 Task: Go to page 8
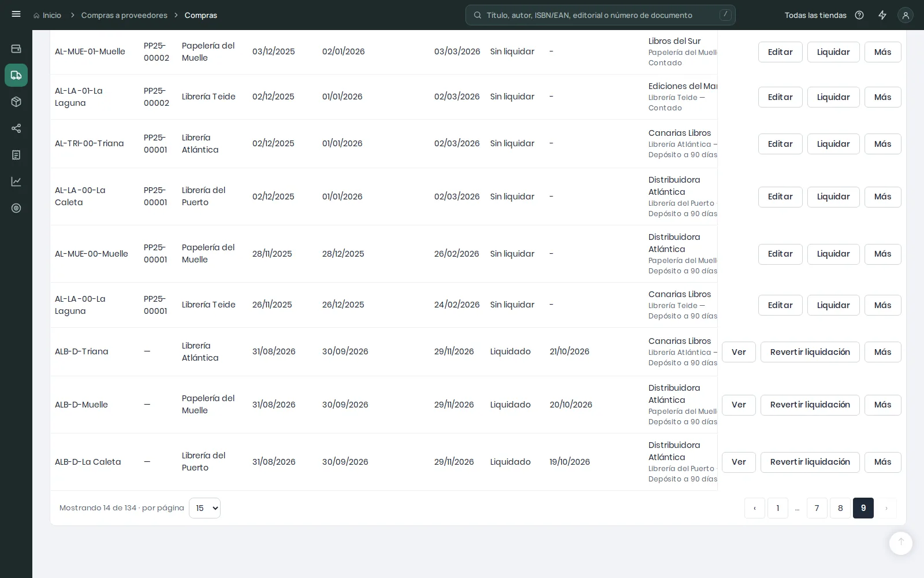840,508
